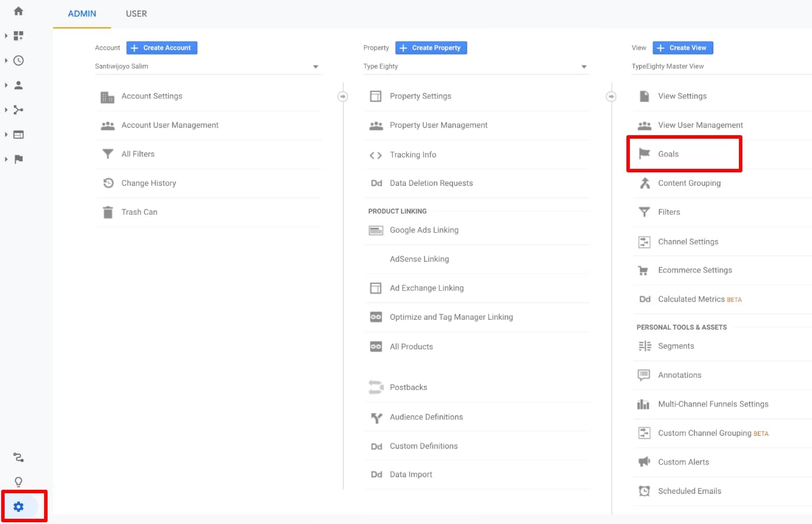Click the Segments icon
This screenshot has height=524, width=812.
[x=644, y=346]
